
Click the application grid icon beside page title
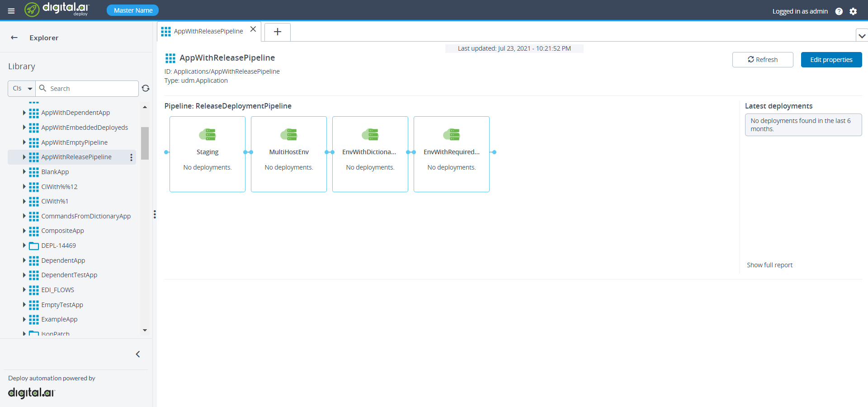coord(170,58)
